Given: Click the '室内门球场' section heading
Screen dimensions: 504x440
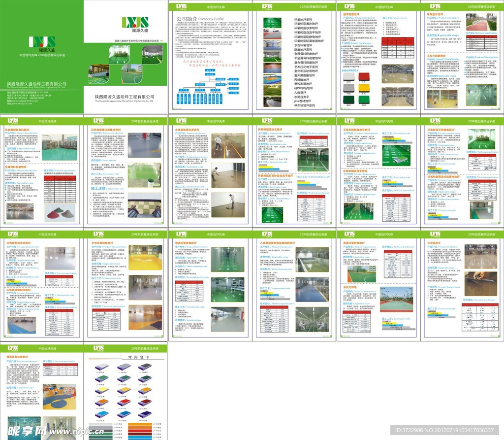Looking at the screenshot, I should (350, 287).
